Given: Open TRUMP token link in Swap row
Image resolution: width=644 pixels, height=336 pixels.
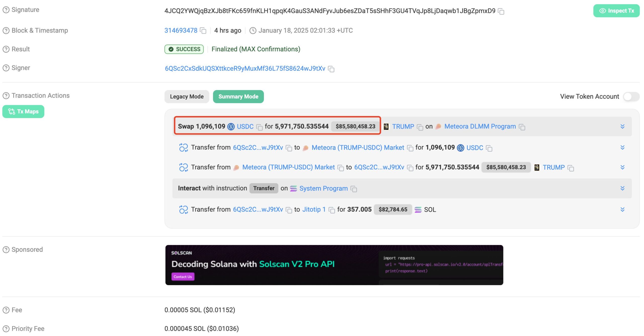Looking at the screenshot, I should pos(403,127).
